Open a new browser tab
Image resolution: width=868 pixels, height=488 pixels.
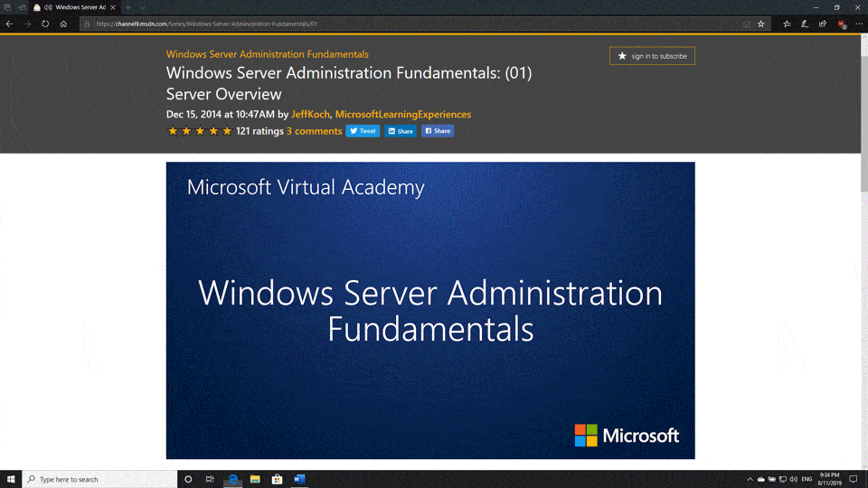[128, 7]
